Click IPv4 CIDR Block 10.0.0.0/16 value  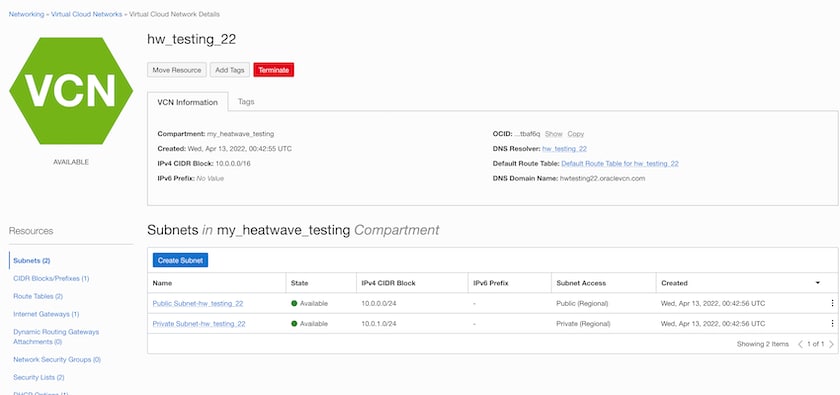click(233, 163)
